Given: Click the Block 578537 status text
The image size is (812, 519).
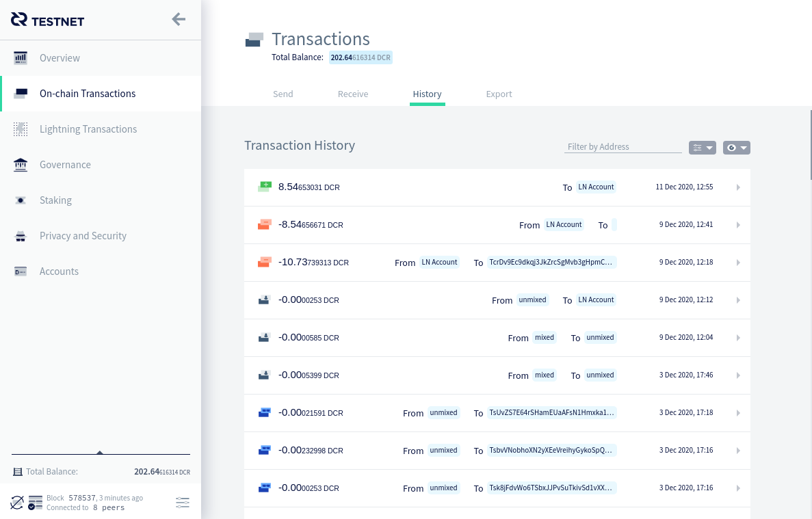Looking at the screenshot, I should tap(95, 498).
